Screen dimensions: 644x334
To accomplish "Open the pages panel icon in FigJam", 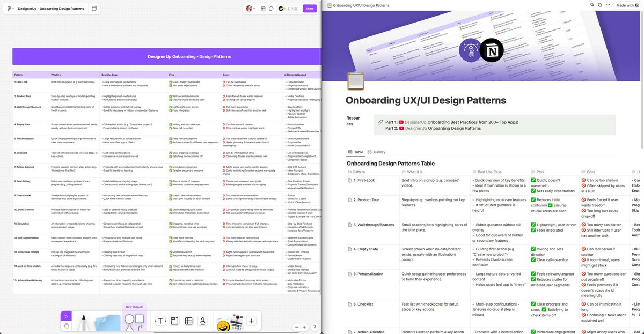I will click(x=94, y=9).
